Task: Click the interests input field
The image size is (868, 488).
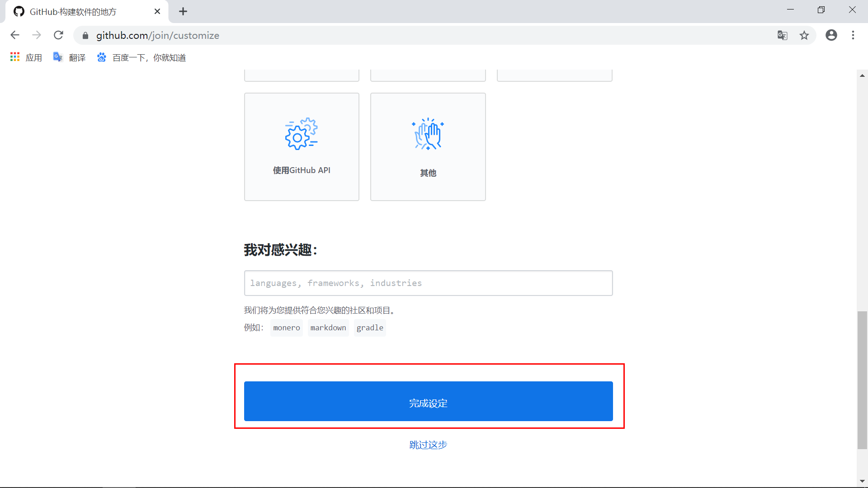Action: click(428, 283)
